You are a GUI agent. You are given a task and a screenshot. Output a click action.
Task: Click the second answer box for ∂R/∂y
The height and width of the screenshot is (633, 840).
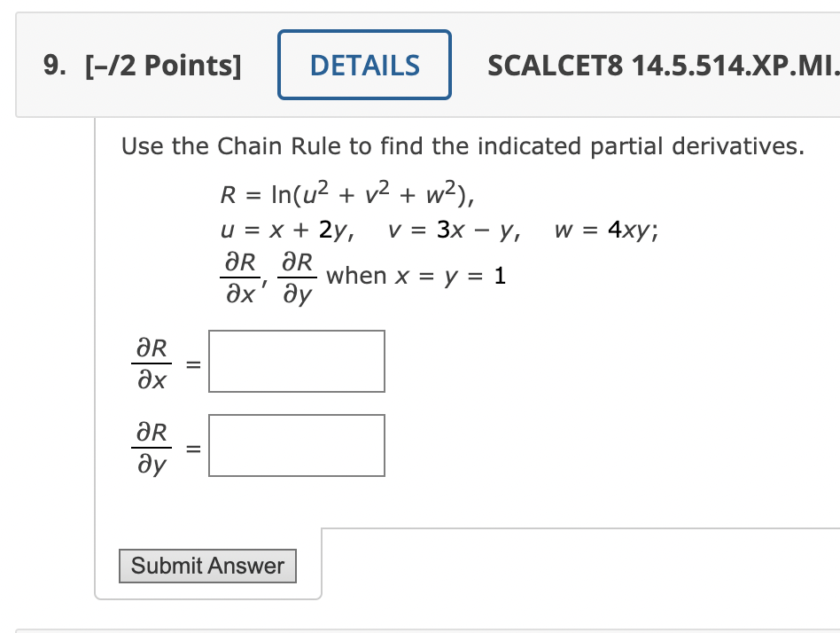click(296, 445)
